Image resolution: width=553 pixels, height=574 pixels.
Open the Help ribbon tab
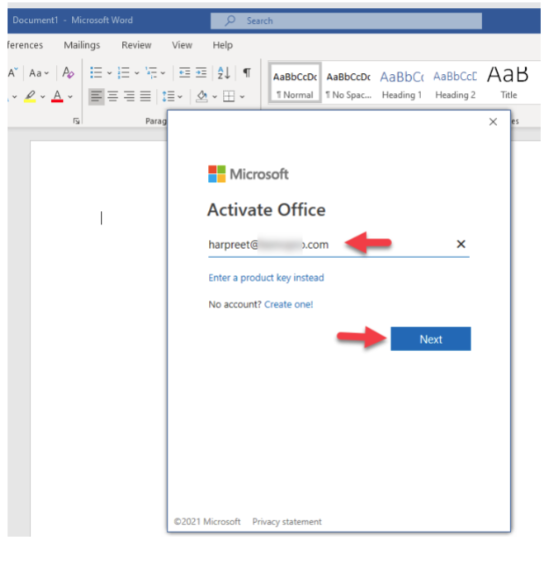[223, 45]
